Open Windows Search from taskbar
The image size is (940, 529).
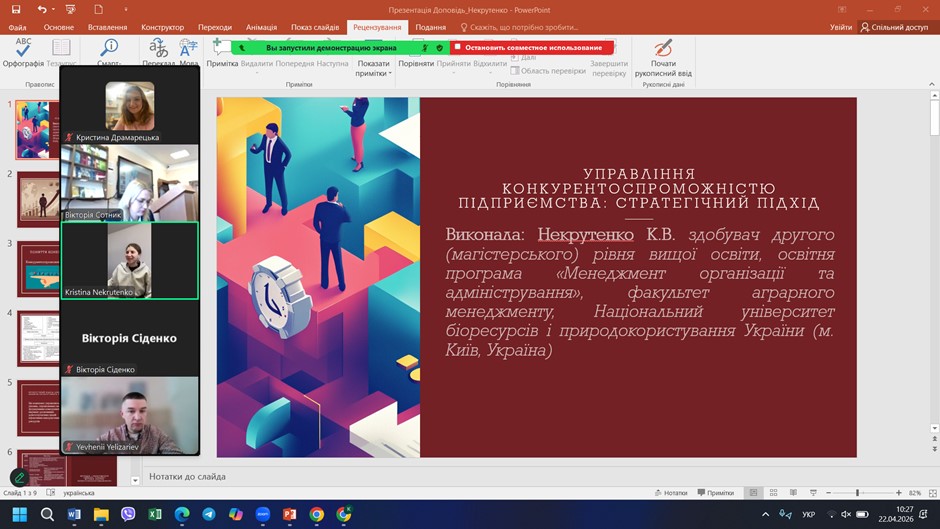click(x=47, y=514)
